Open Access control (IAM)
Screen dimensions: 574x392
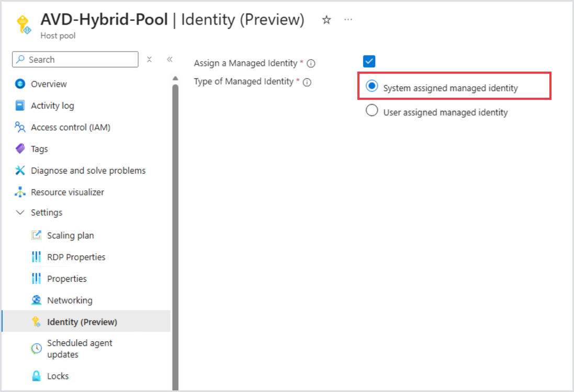click(x=71, y=127)
